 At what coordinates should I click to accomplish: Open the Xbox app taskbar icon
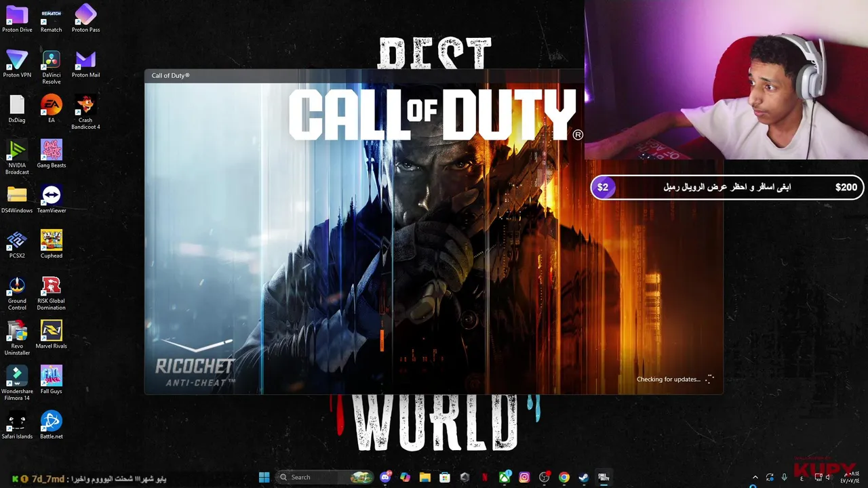(x=505, y=477)
